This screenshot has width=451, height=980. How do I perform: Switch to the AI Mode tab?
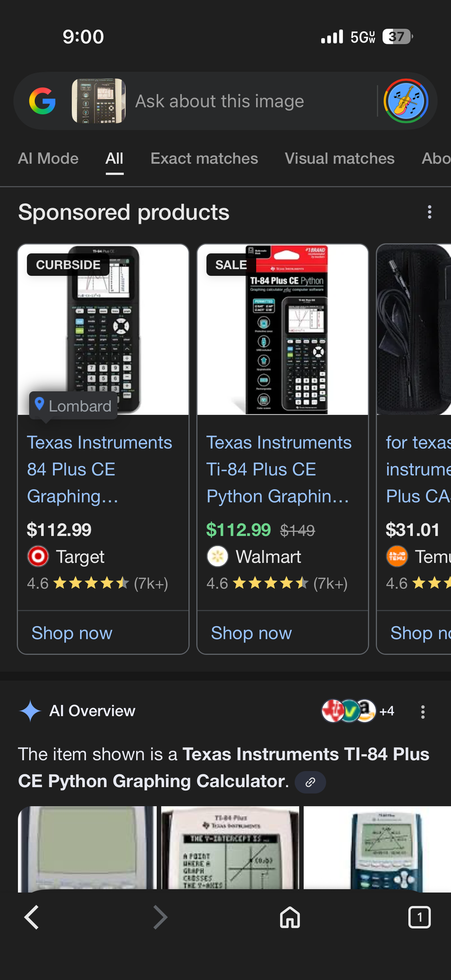tap(48, 159)
